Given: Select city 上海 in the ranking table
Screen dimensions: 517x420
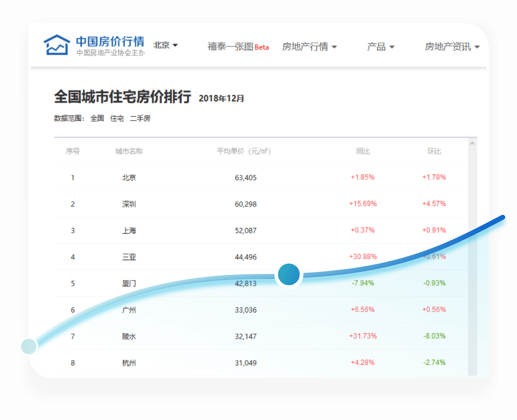Looking at the screenshot, I should coord(129,231).
